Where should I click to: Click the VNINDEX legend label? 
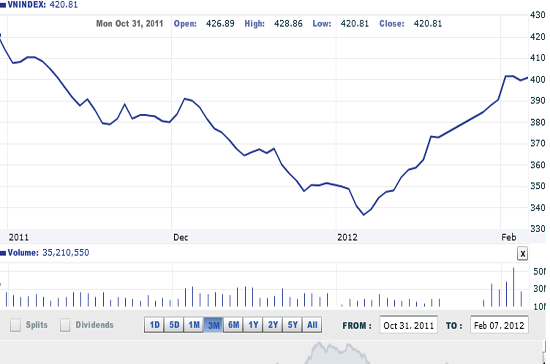click(x=27, y=5)
